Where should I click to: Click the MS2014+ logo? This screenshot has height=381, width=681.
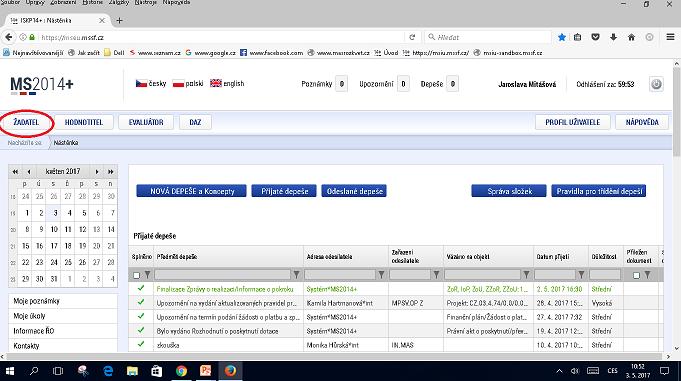(42, 85)
